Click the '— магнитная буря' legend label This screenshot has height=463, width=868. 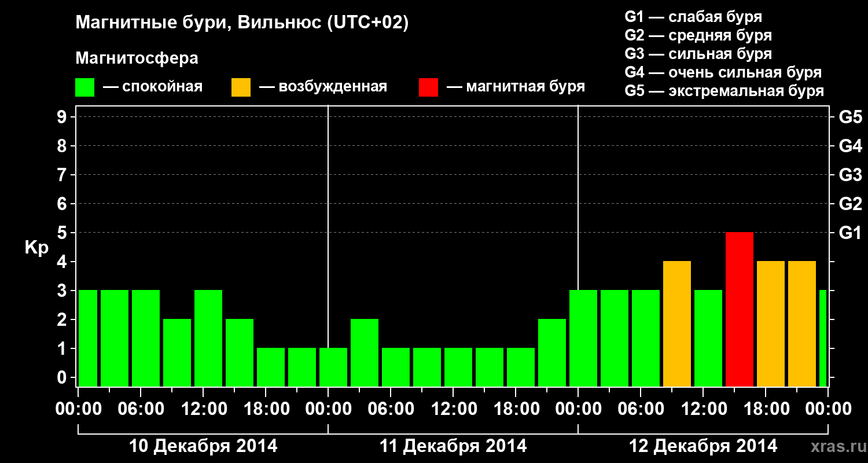point(516,87)
